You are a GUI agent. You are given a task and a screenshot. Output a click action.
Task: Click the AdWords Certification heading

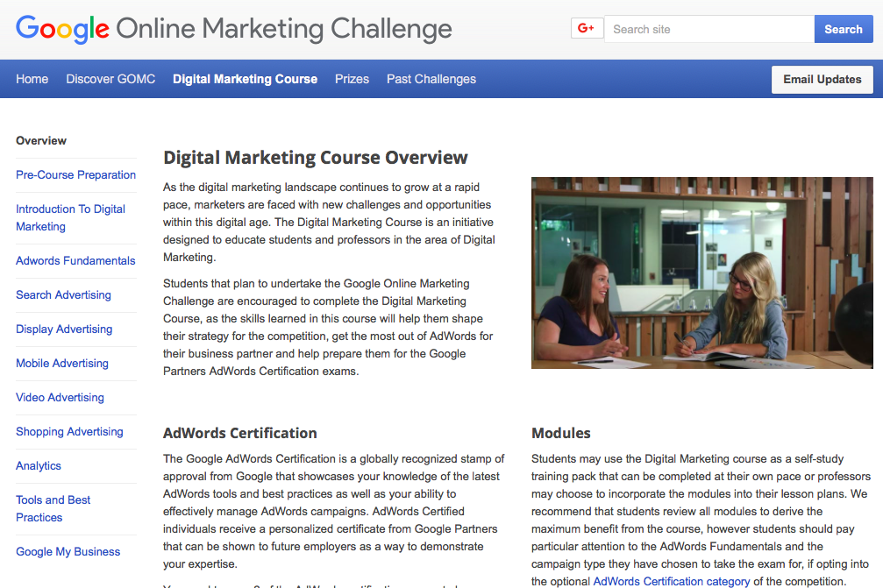(x=240, y=433)
